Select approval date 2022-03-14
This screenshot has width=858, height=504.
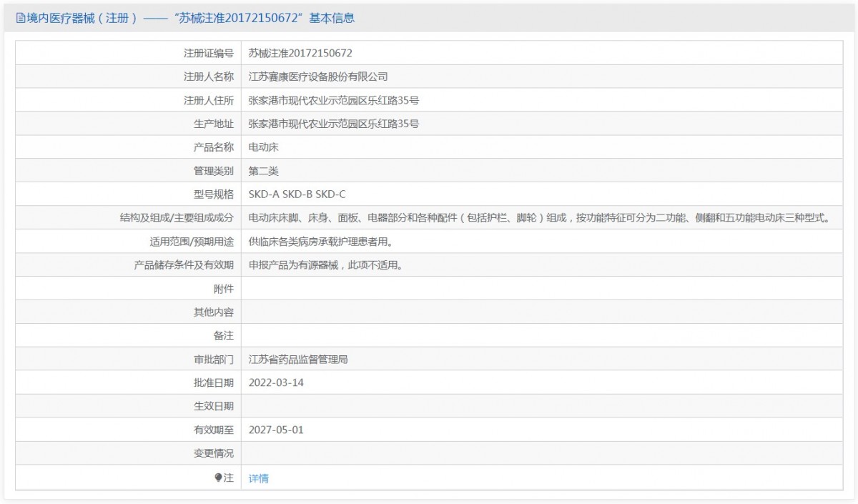click(x=276, y=383)
